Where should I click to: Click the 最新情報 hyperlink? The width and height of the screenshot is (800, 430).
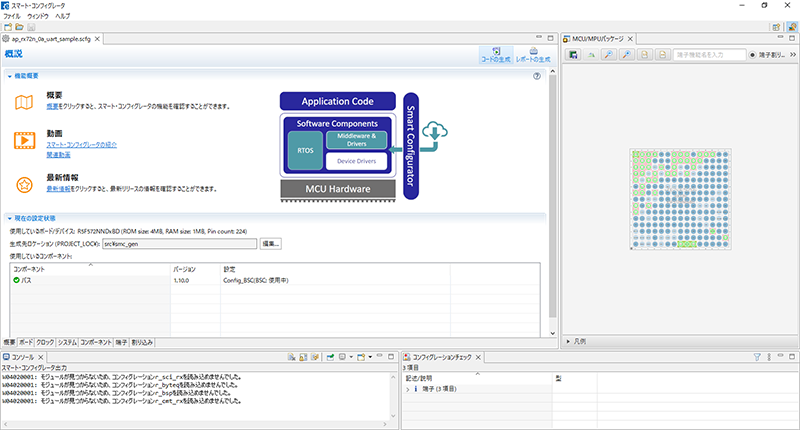(x=58, y=189)
